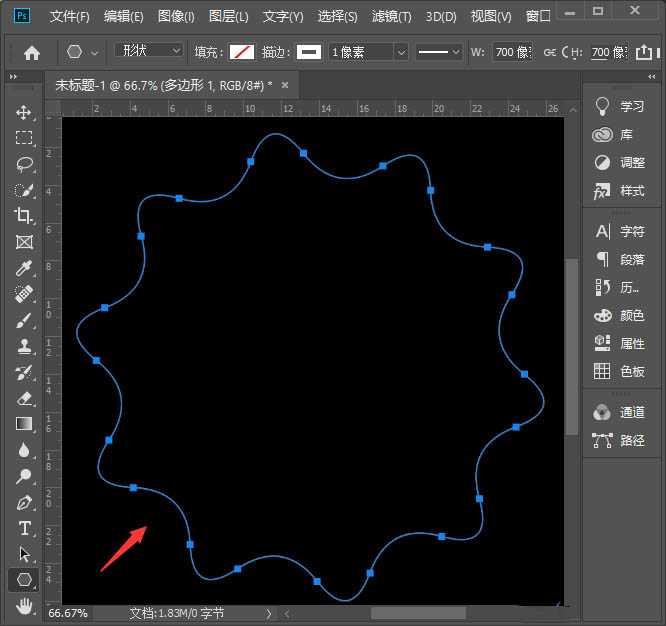This screenshot has height=626, width=666.
Task: Pick the Eyedropper tool
Action: click(24, 268)
